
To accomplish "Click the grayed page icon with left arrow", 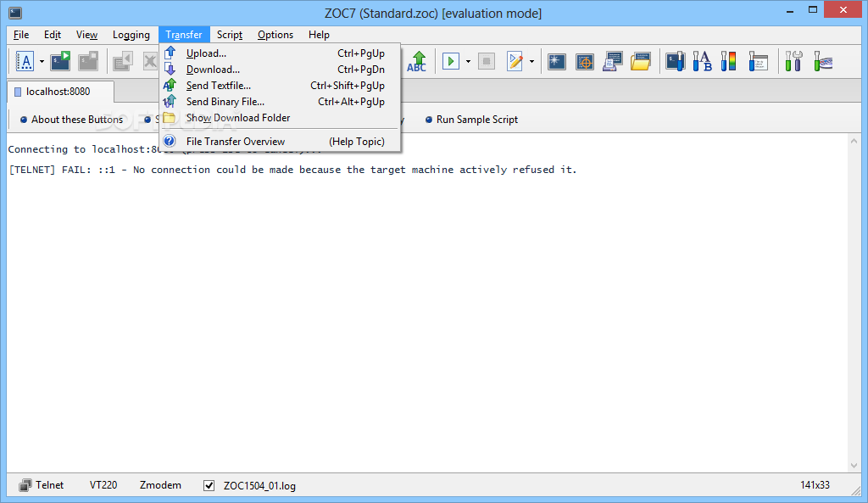I will coord(122,61).
